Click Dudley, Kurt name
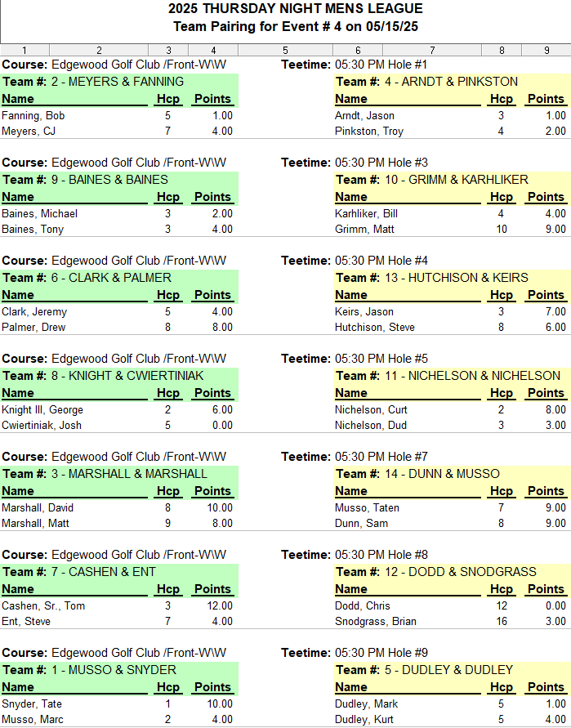Image resolution: width=571 pixels, height=728 pixels. pyautogui.click(x=364, y=719)
